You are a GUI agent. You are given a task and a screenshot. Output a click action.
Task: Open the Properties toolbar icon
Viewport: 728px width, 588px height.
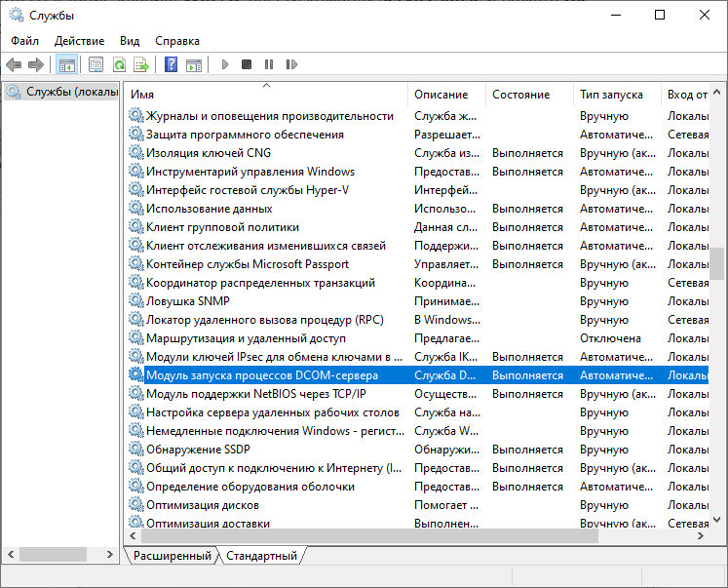coord(96,64)
